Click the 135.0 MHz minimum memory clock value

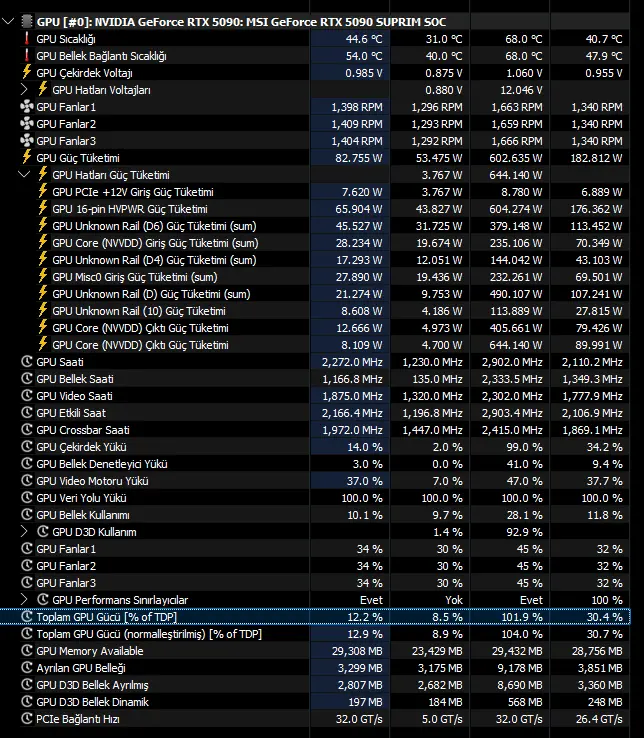pos(438,379)
